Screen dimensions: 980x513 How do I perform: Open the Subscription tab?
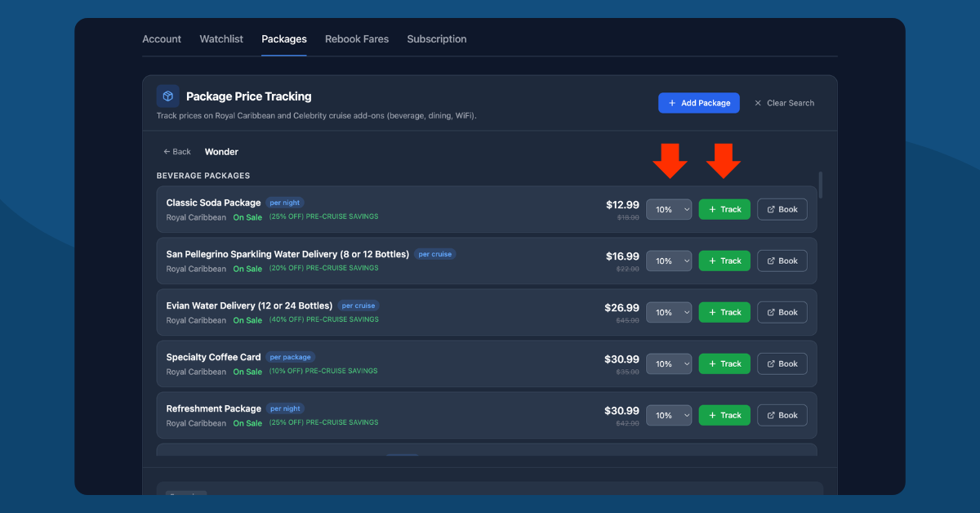click(x=437, y=38)
